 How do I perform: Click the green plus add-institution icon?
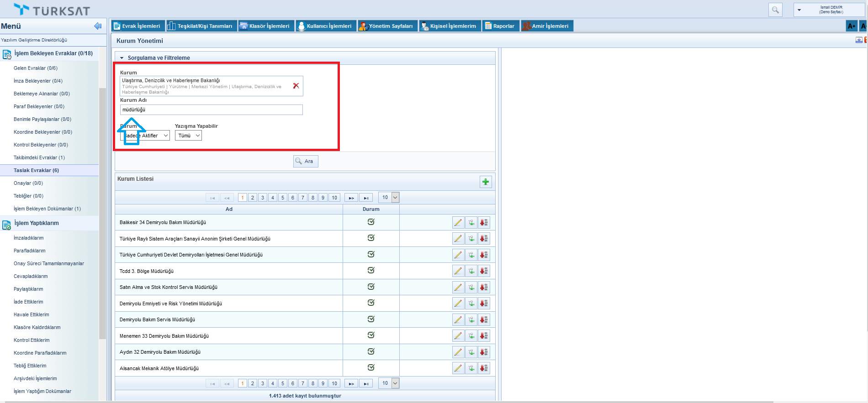pyautogui.click(x=486, y=182)
